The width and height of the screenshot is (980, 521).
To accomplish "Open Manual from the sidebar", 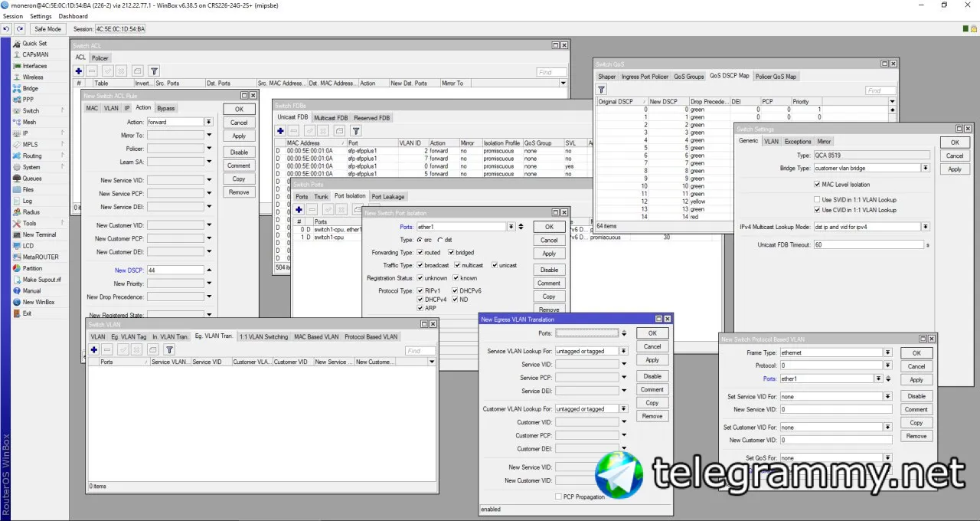I will pos(31,291).
